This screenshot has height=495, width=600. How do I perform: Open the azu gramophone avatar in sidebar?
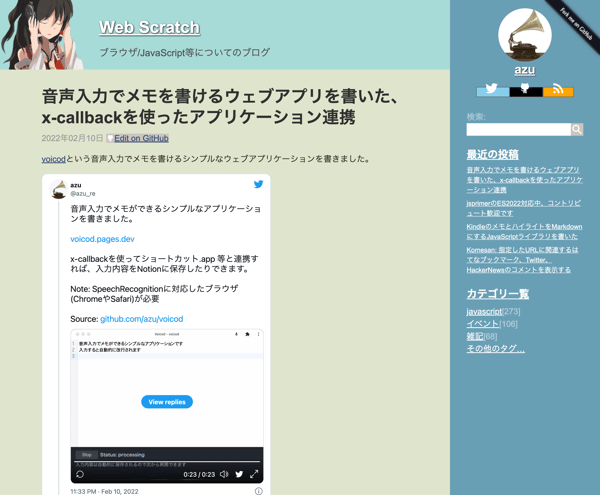(525, 35)
